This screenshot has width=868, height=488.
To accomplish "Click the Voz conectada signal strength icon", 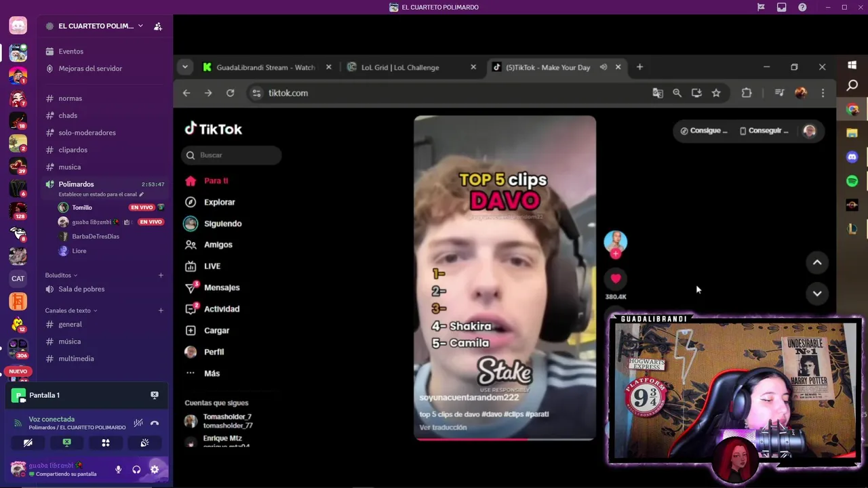I will pyautogui.click(x=18, y=423).
